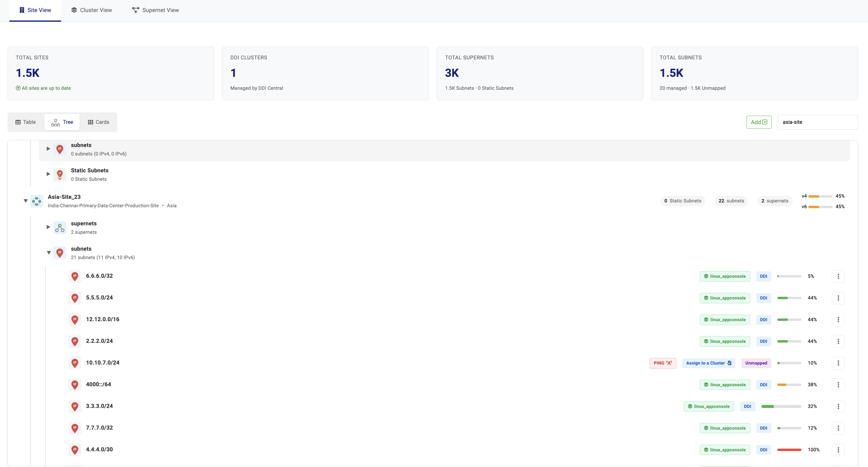Click the Assign to a Cluster link
This screenshot has height=467, width=868.
pos(708,363)
